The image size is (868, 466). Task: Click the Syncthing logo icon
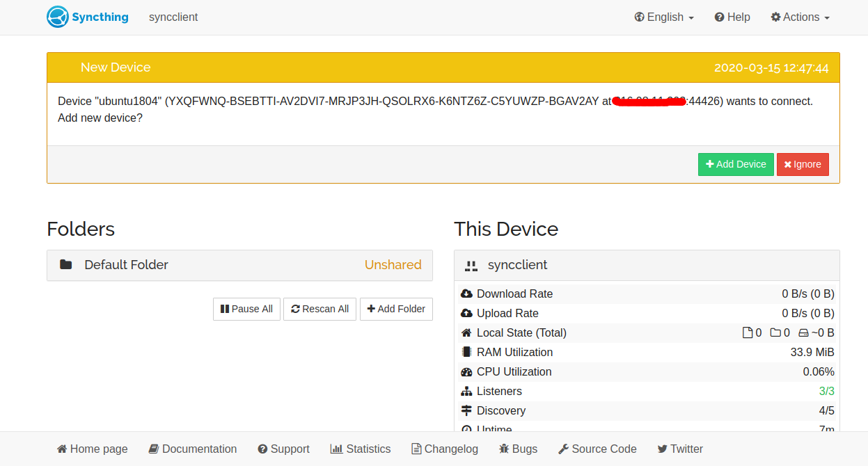point(58,17)
